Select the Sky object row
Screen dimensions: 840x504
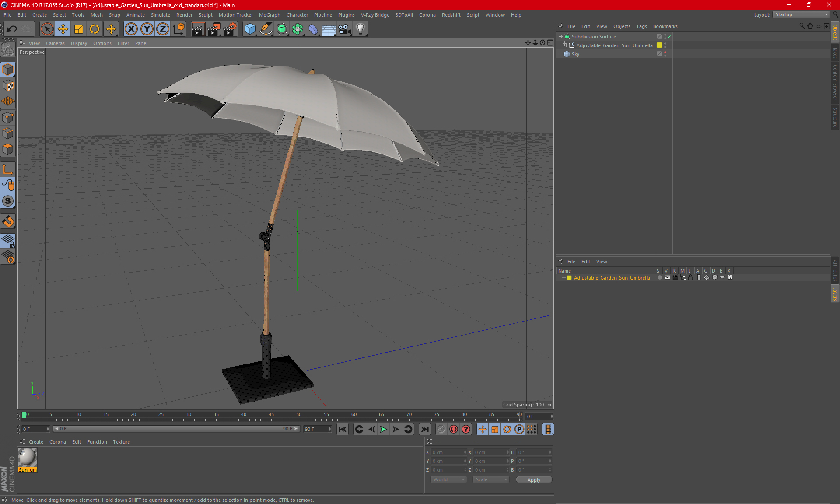pos(606,54)
